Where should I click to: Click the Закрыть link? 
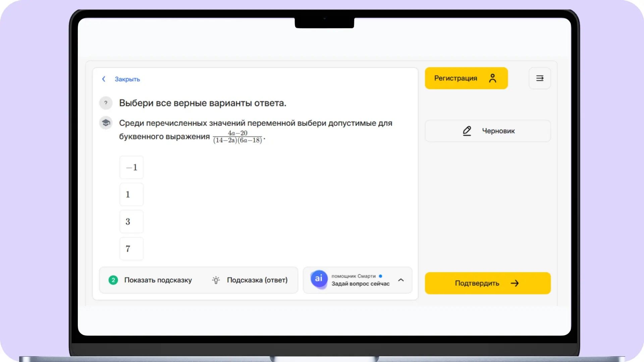[x=127, y=79]
